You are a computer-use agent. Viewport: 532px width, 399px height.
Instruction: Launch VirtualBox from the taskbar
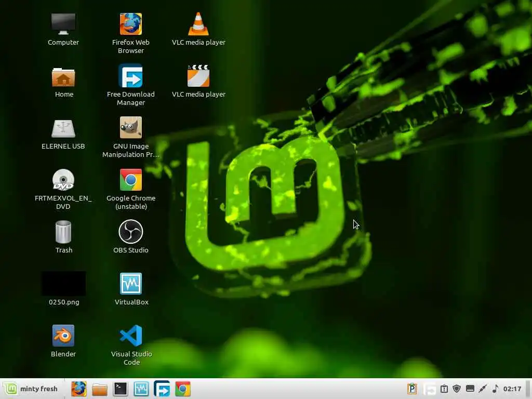coord(141,389)
